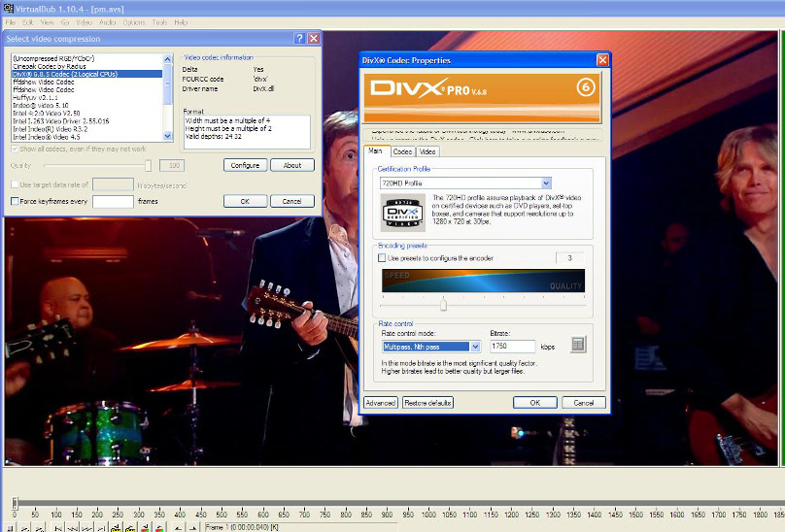Jump to start with the toolbar button
This screenshot has width=785, height=532.
pyautogui.click(x=58, y=527)
